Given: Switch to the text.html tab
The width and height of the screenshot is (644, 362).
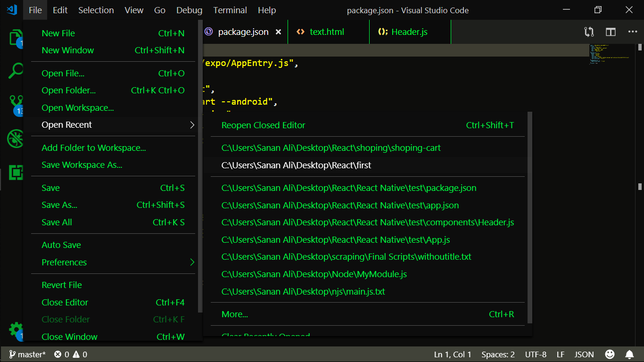Looking at the screenshot, I should point(328,32).
